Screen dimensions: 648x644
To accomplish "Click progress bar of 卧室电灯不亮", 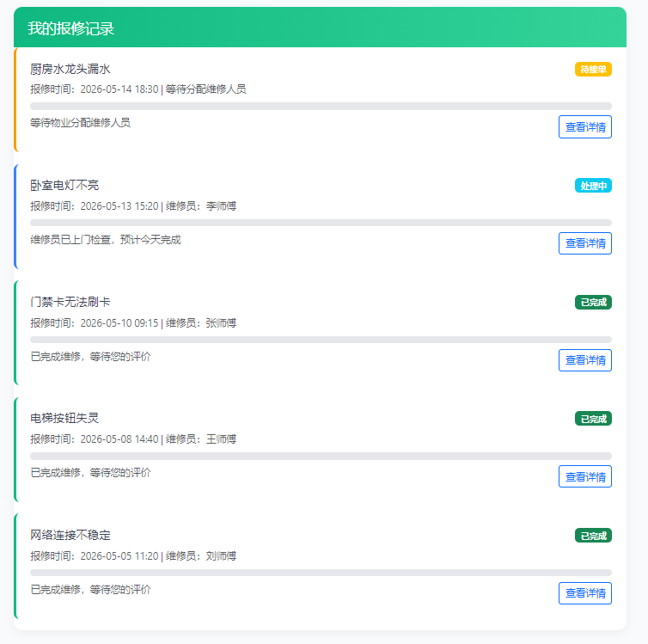I will [321, 223].
